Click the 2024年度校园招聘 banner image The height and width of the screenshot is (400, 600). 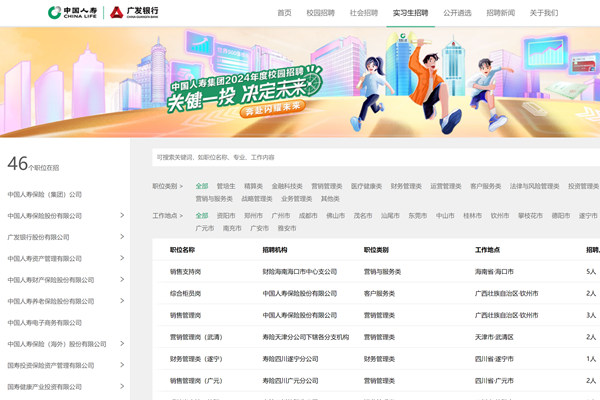[x=300, y=82]
